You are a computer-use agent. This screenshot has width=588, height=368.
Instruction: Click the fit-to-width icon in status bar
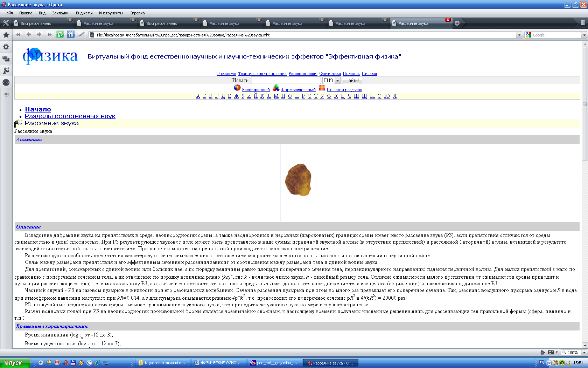pos(542,352)
